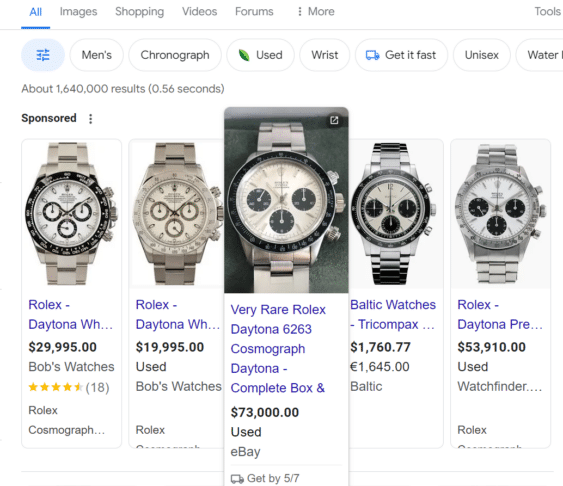
Task: Click the Sponsored label
Action: pyautogui.click(x=49, y=118)
